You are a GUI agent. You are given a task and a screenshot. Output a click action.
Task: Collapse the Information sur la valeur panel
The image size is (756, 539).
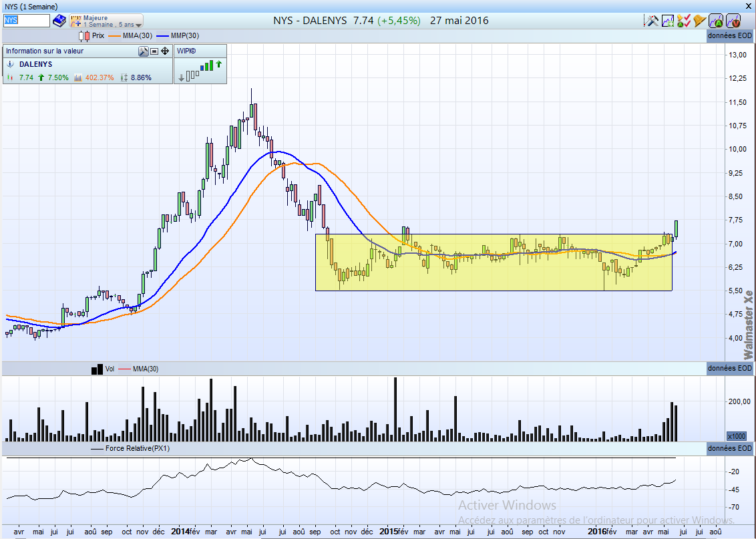click(x=154, y=51)
